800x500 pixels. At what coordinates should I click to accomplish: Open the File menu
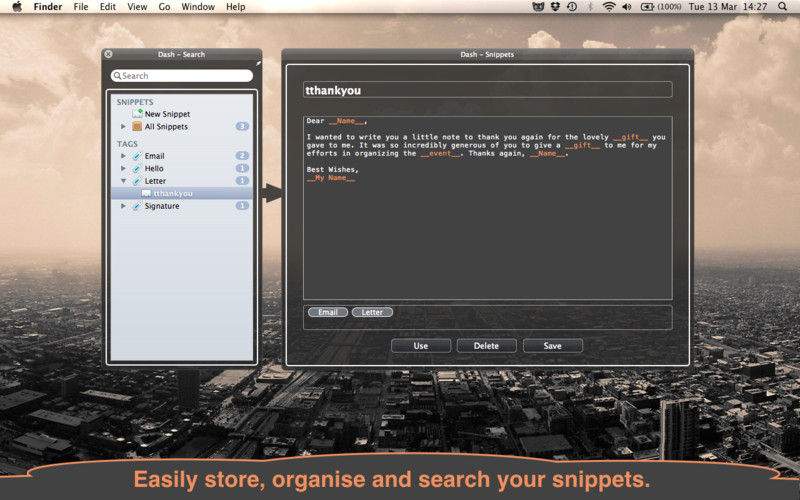click(x=81, y=7)
